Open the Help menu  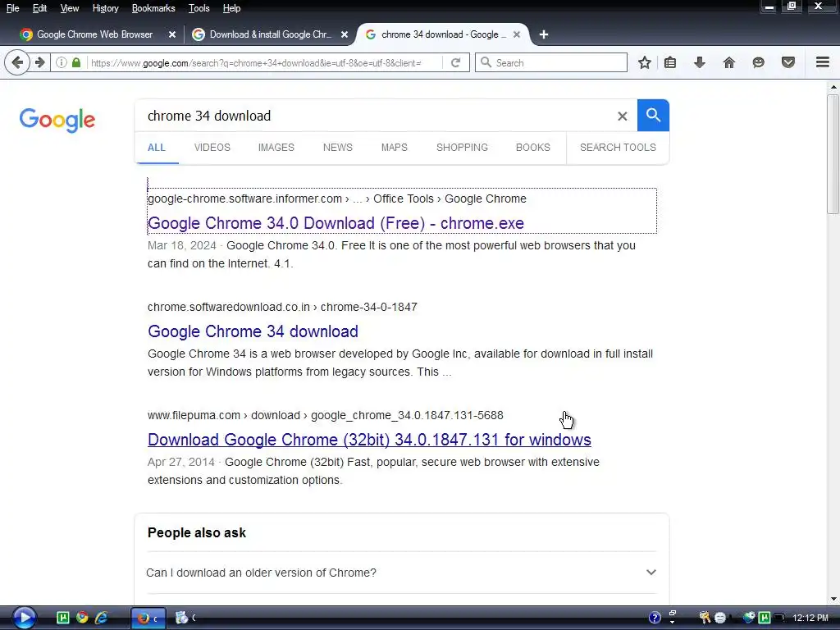click(x=231, y=8)
